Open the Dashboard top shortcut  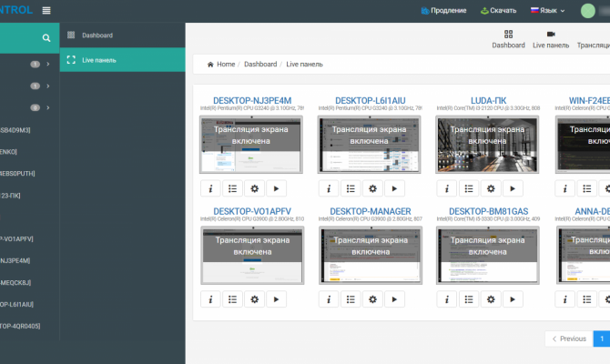point(508,40)
